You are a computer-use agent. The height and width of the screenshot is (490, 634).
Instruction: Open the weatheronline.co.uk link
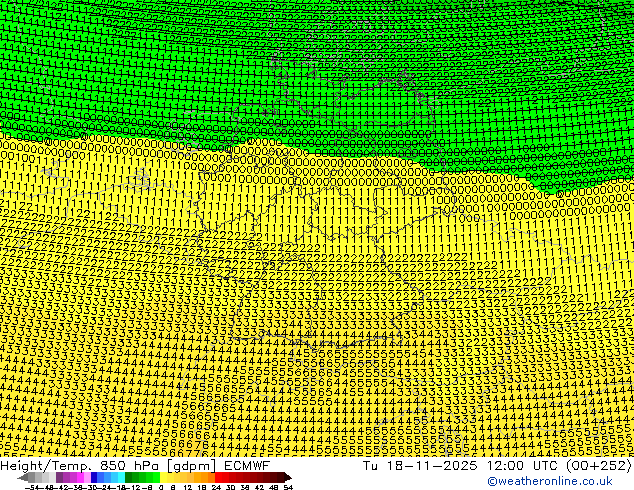point(550,481)
